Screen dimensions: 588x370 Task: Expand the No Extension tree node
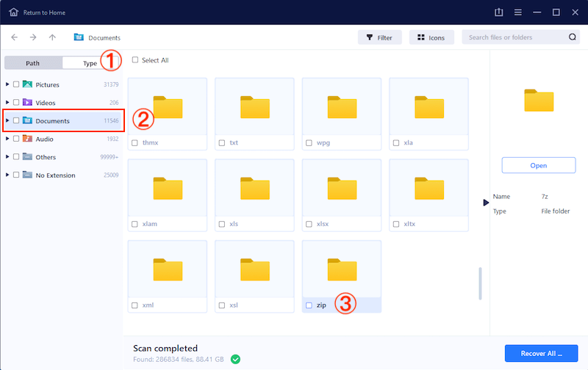point(7,175)
